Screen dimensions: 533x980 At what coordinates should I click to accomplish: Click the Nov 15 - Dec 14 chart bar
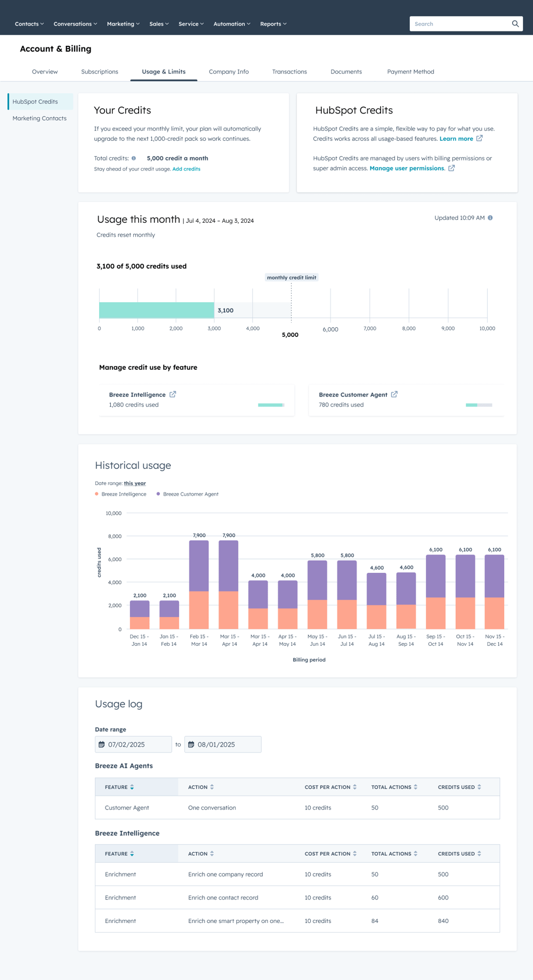tap(494, 592)
